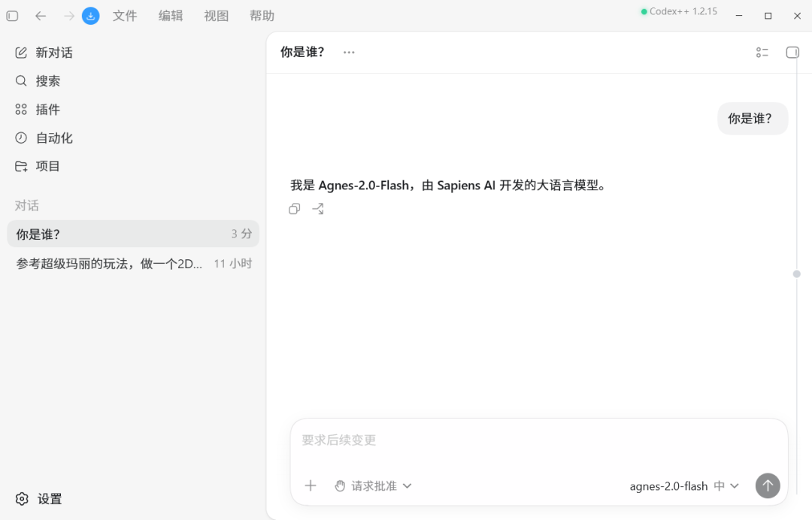812x520 pixels.
Task: Open the three-dot menu beside chat title
Action: pos(349,53)
